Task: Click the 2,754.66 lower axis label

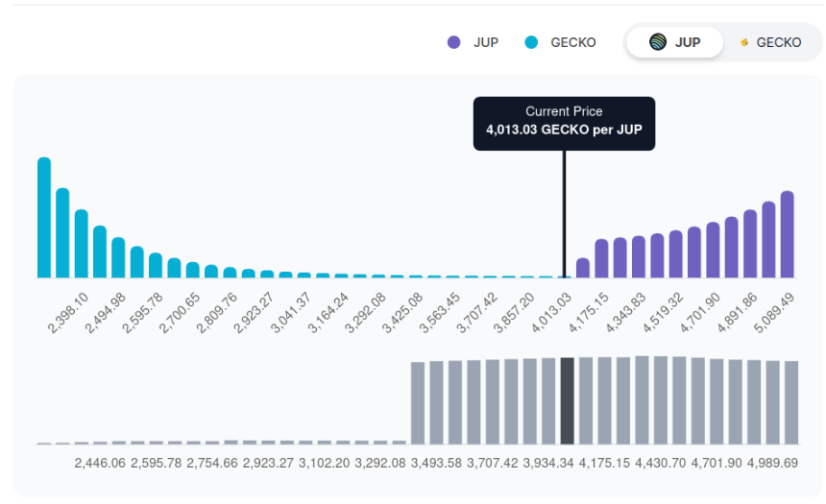Action: click(x=212, y=464)
